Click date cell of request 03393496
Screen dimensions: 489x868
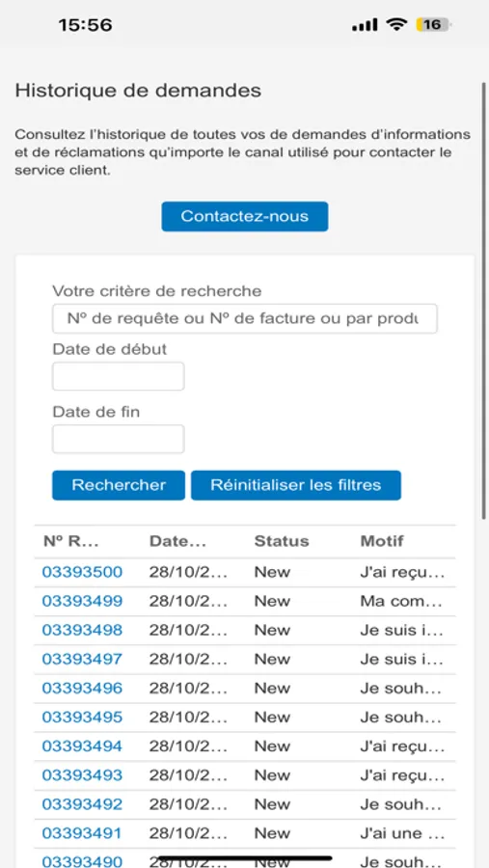click(x=188, y=688)
